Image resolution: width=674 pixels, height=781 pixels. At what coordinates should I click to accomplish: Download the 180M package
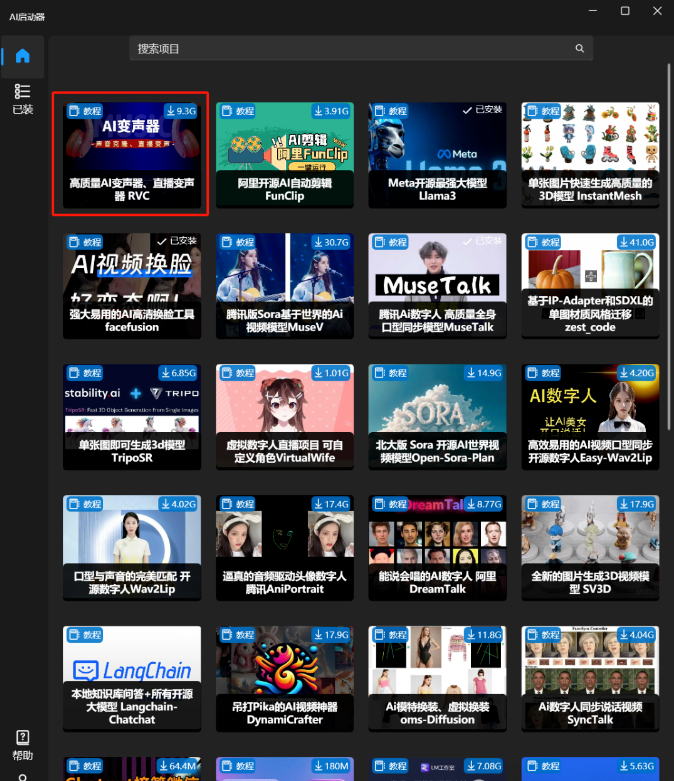(331, 766)
